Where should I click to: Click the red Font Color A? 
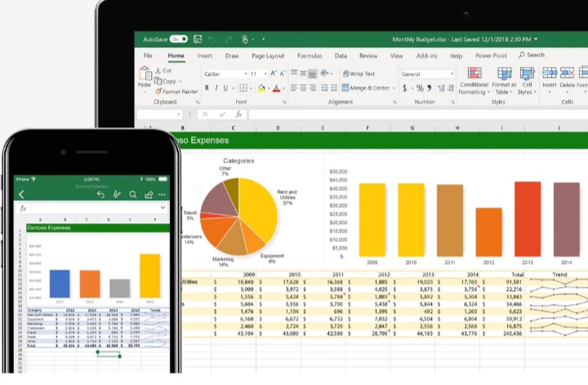coord(276,88)
